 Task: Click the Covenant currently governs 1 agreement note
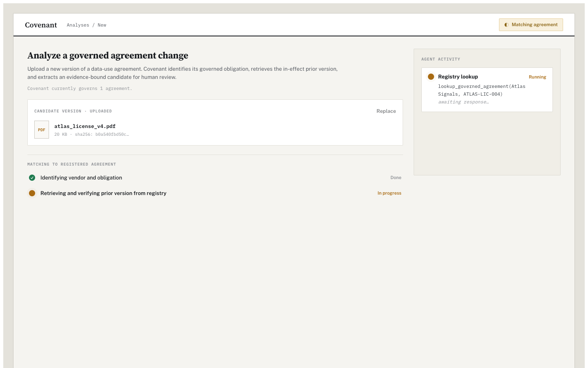pos(80,88)
